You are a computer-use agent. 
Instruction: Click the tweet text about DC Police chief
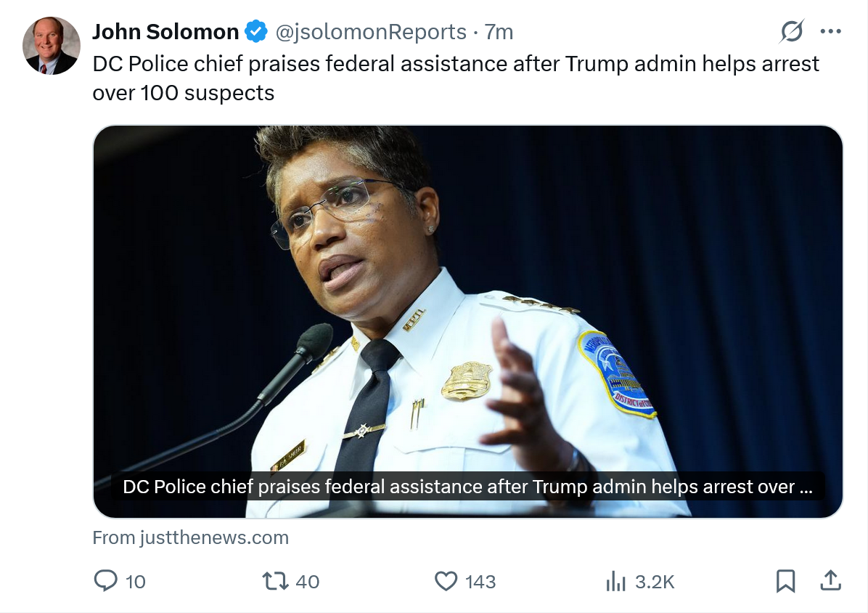click(x=456, y=78)
